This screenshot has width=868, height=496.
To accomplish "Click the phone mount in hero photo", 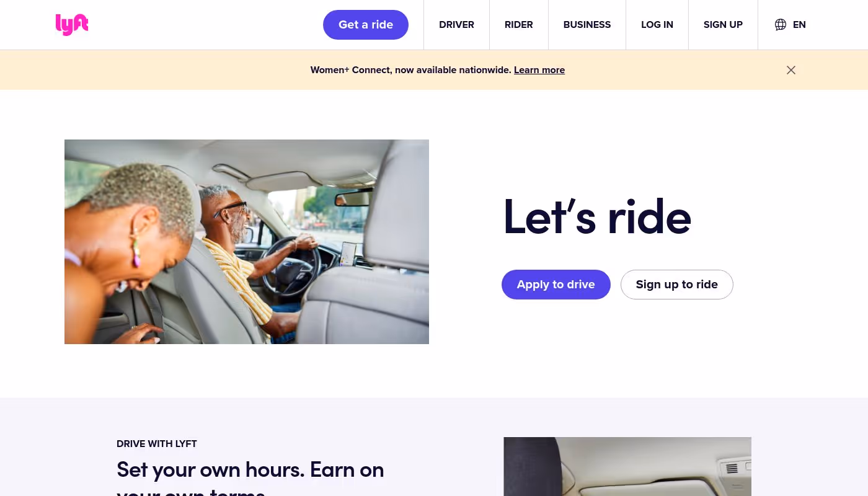I will coord(348,253).
